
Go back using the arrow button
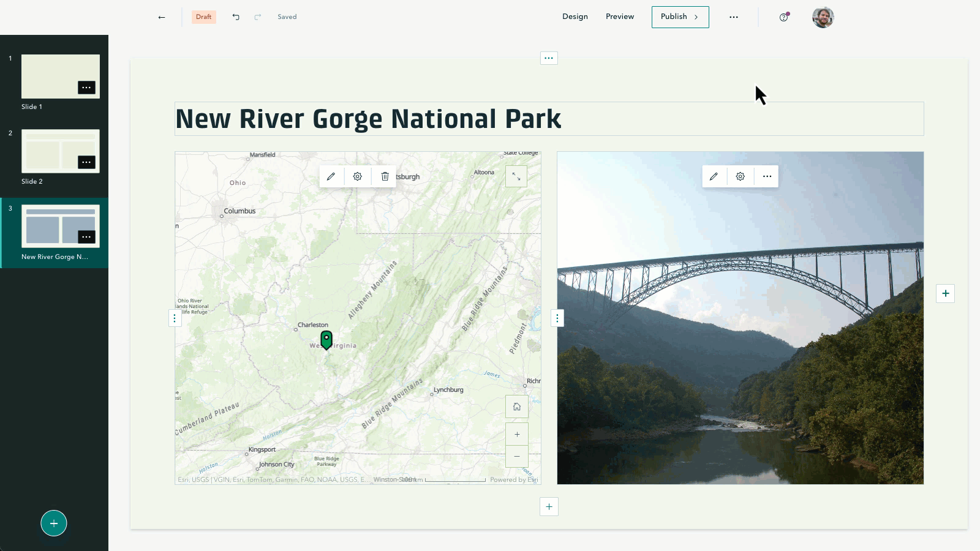(x=161, y=17)
